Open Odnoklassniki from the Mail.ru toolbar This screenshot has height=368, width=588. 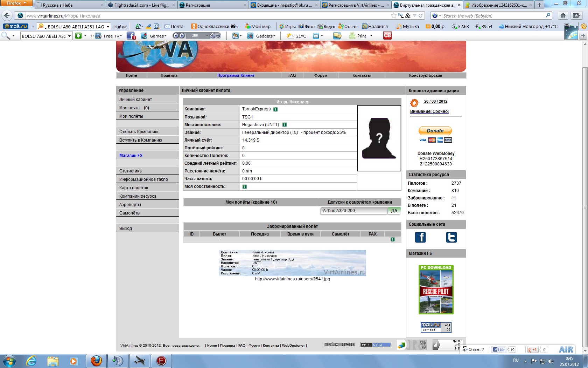(215, 26)
